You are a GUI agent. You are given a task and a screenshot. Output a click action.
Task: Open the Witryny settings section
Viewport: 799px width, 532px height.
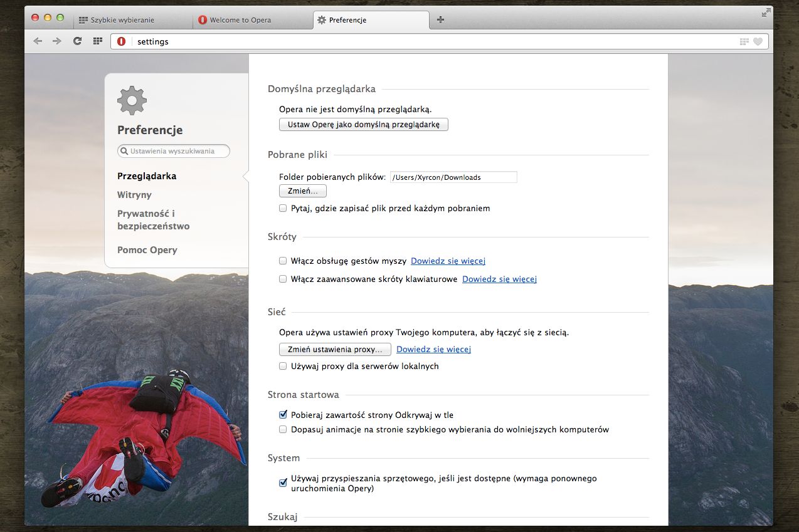pos(134,195)
